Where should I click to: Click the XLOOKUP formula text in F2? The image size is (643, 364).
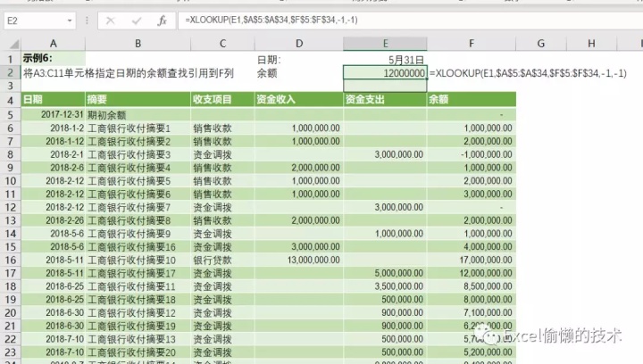pyautogui.click(x=528, y=73)
